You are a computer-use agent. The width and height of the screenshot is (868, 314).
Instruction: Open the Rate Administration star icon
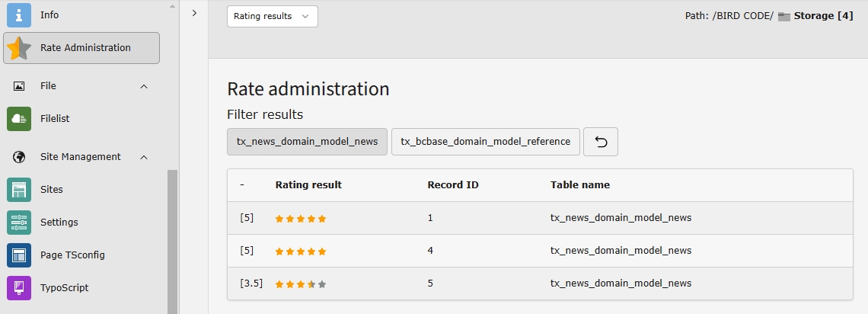click(19, 48)
